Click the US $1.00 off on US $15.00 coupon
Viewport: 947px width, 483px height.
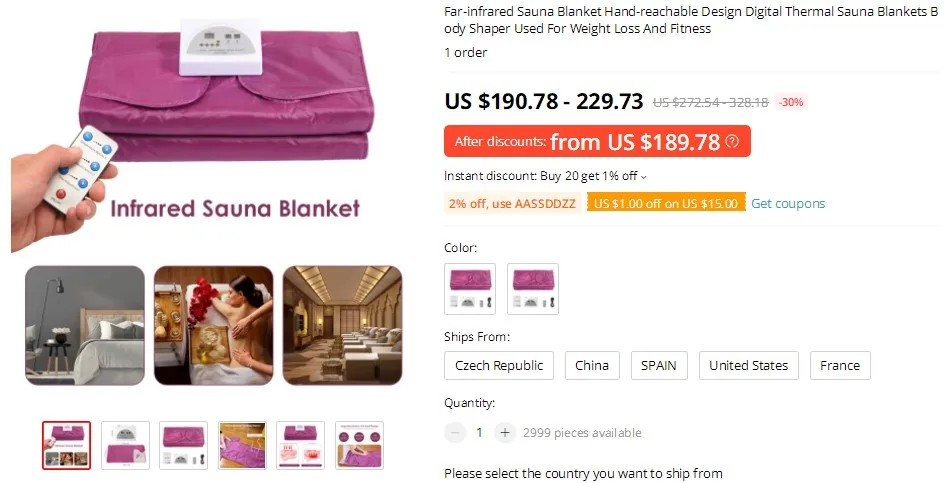coord(666,203)
